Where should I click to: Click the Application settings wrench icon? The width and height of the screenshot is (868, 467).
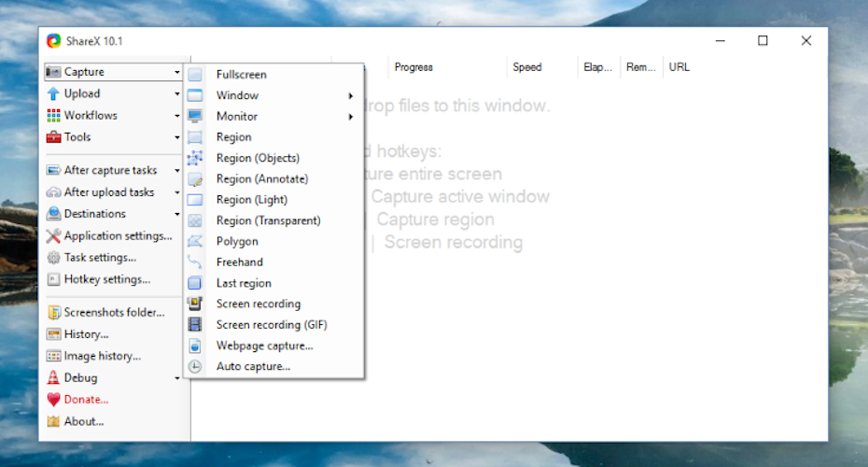pos(53,236)
